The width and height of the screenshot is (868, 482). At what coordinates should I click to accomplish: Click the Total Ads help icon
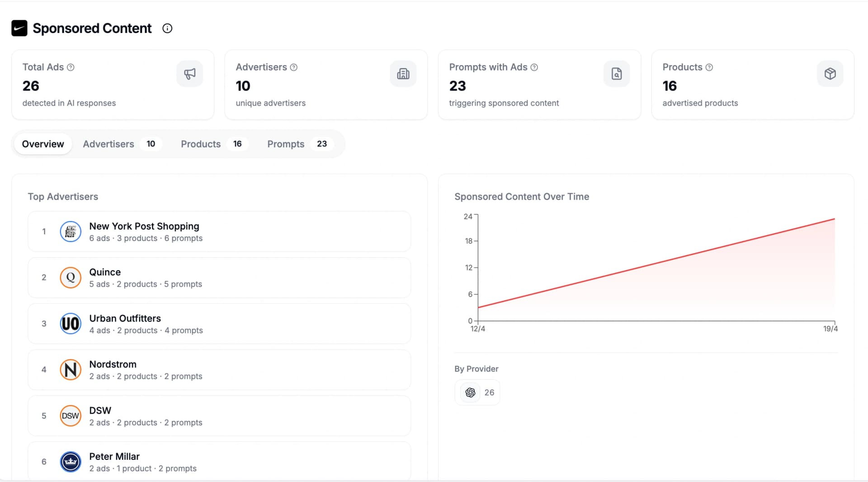pos(71,67)
